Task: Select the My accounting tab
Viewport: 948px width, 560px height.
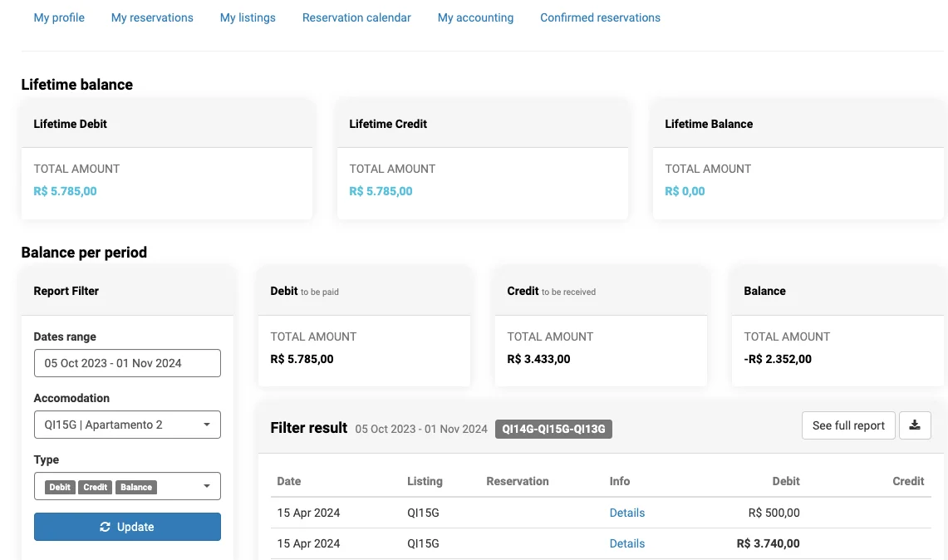Action: click(x=475, y=17)
